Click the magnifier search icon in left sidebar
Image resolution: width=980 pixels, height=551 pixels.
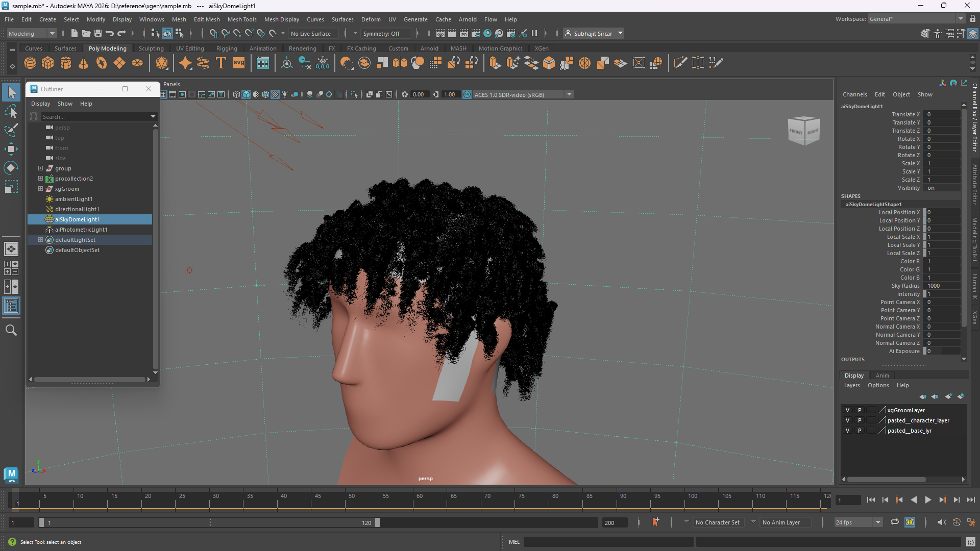[x=11, y=331]
